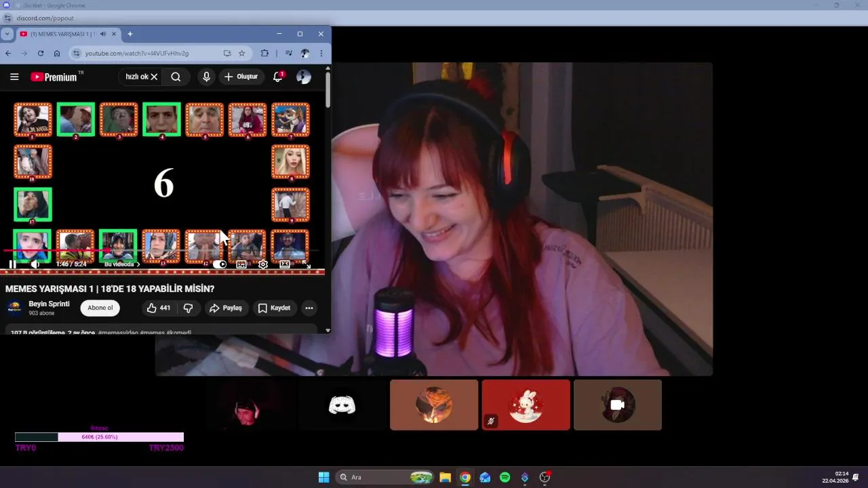Open the Chrome three-dot menu
868x488 pixels.
pyautogui.click(x=321, y=54)
